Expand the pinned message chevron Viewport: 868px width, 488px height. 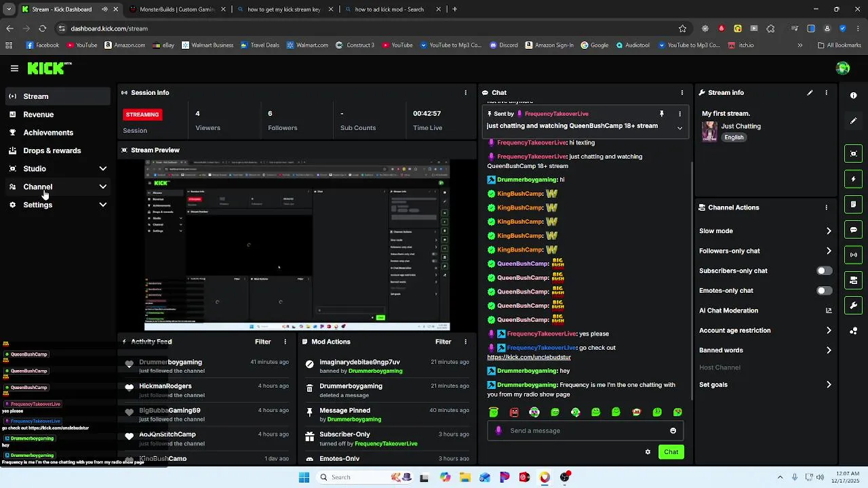click(679, 127)
